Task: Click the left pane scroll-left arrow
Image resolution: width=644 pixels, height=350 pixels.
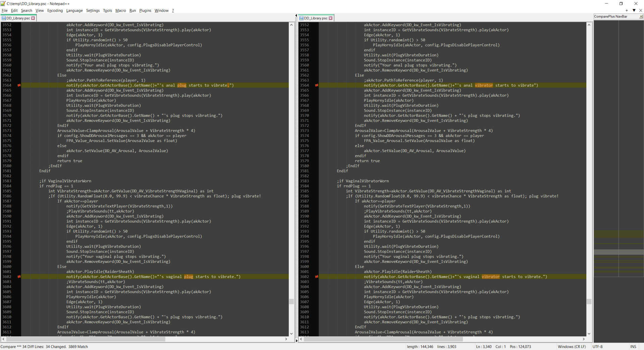Action: point(3,339)
